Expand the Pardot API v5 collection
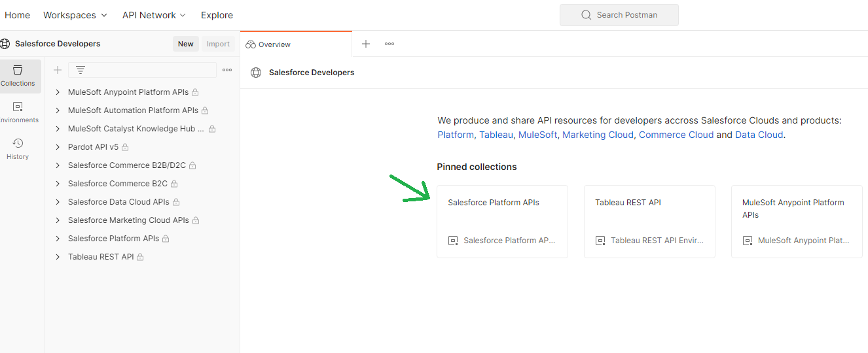Screen dimensions: 868x353 click(x=58, y=147)
